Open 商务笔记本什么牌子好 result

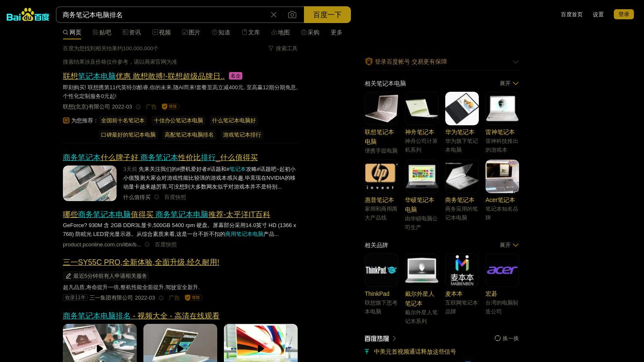tap(160, 158)
